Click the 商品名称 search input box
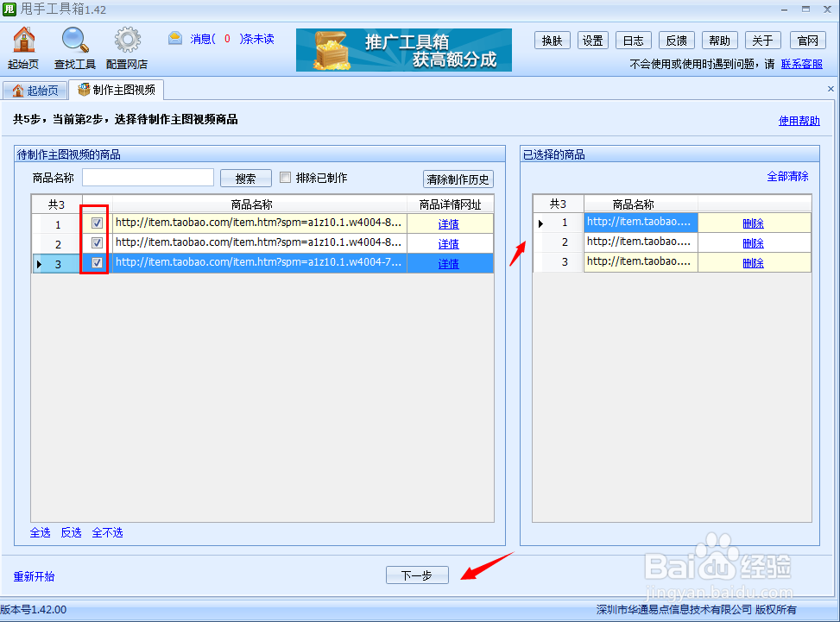Screen dimensions: 840x622 (x=147, y=177)
